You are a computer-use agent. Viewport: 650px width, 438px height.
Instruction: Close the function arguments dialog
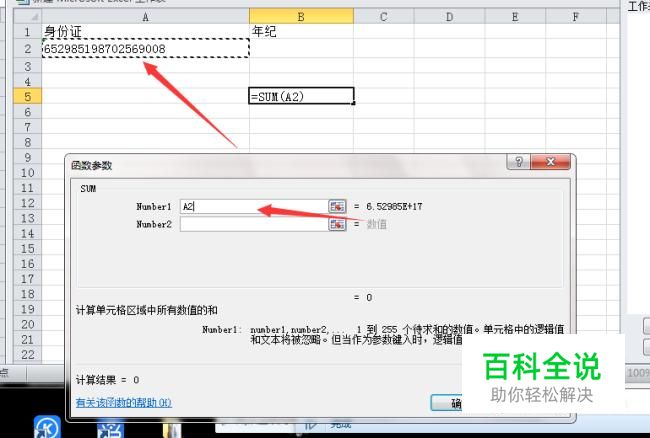(x=551, y=162)
